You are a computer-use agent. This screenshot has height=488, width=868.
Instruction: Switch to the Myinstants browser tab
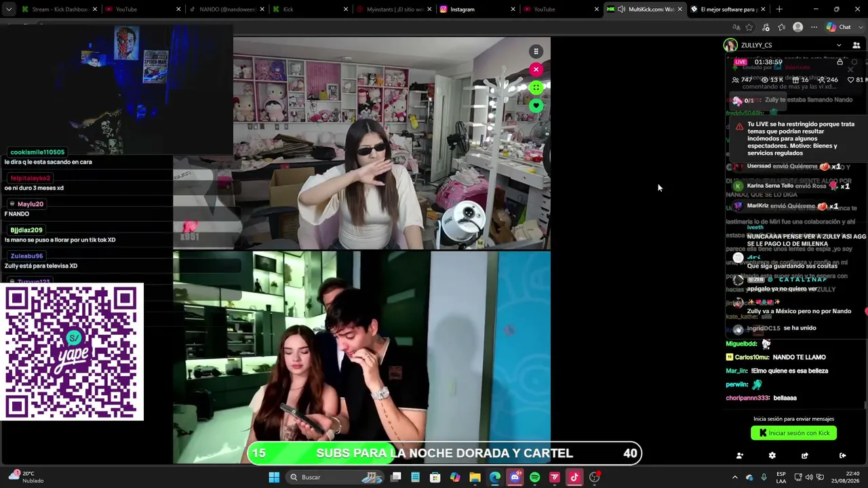[393, 9]
